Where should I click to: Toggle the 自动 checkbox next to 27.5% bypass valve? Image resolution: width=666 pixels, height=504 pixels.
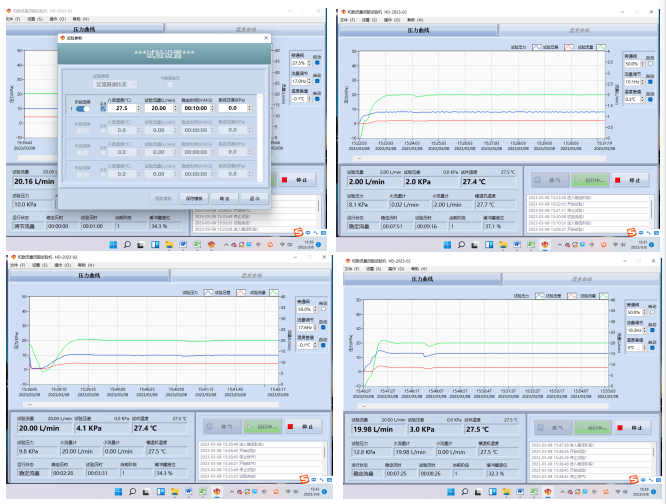click(x=317, y=63)
